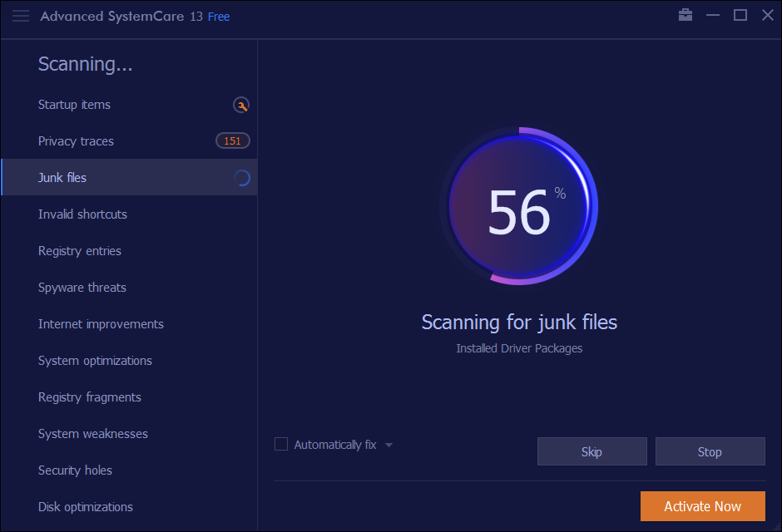Enable the Automatically fix checkbox

pos(281,445)
